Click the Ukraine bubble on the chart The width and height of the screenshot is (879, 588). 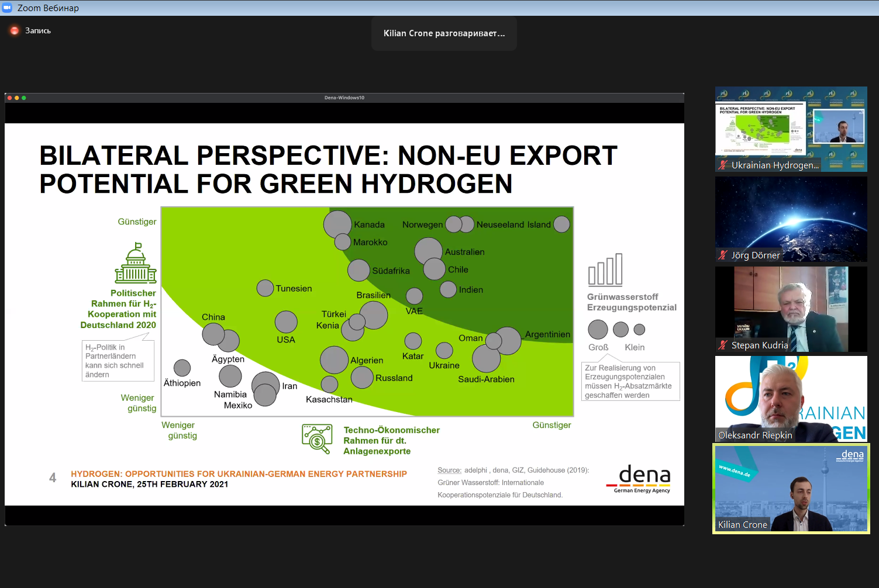(x=444, y=350)
